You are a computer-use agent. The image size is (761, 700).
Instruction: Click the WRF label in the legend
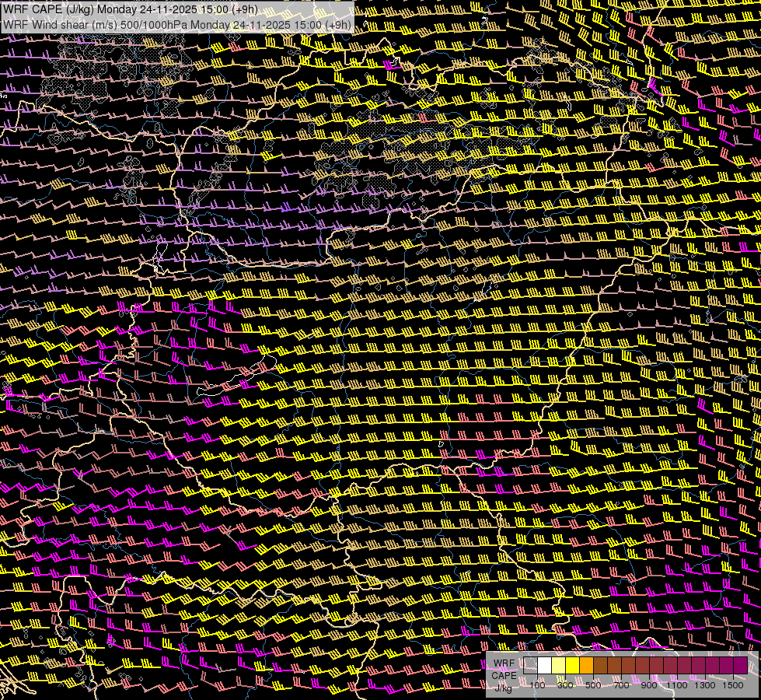click(504, 663)
